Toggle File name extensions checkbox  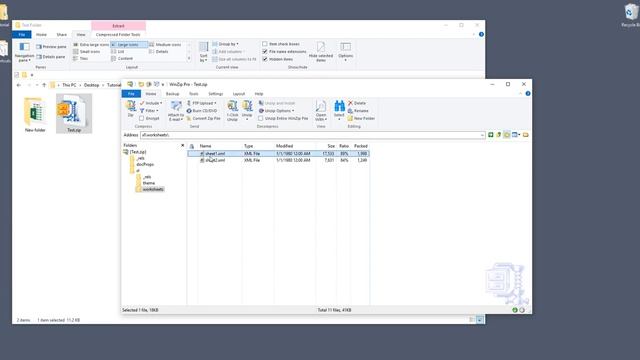(x=265, y=51)
